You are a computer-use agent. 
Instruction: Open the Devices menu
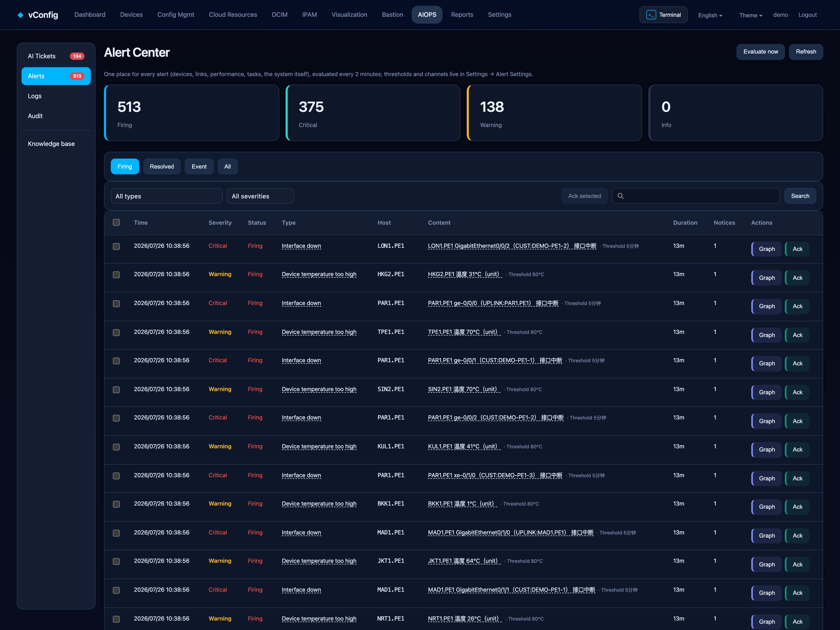[x=132, y=15]
